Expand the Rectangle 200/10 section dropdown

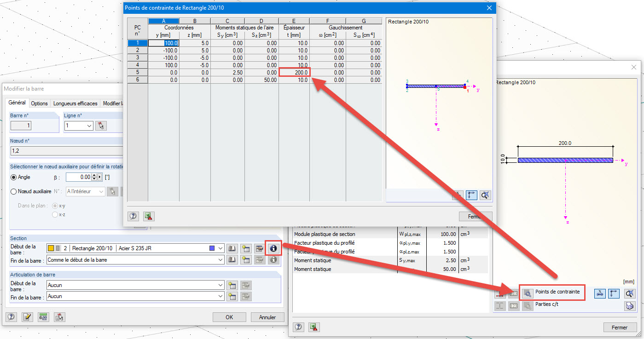tap(220, 248)
